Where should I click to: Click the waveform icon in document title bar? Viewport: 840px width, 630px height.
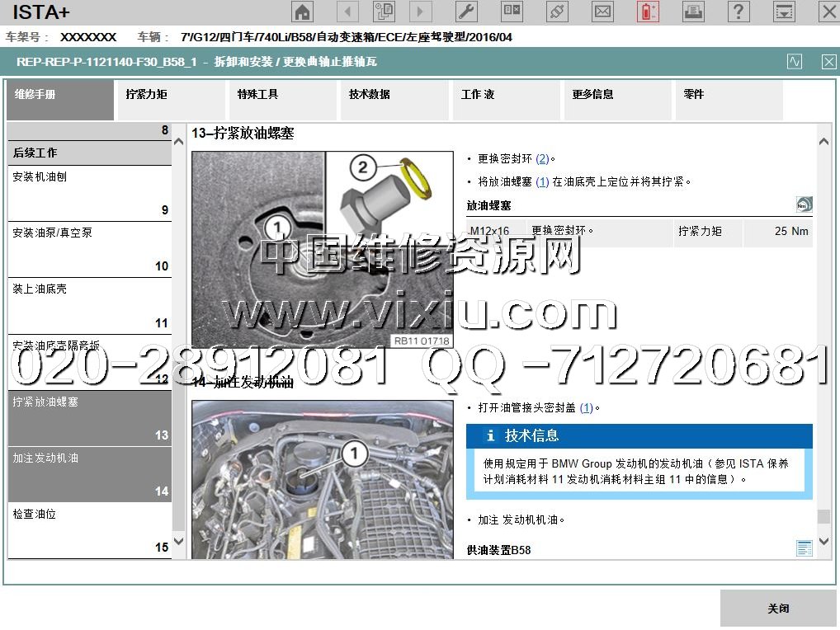pos(795,62)
